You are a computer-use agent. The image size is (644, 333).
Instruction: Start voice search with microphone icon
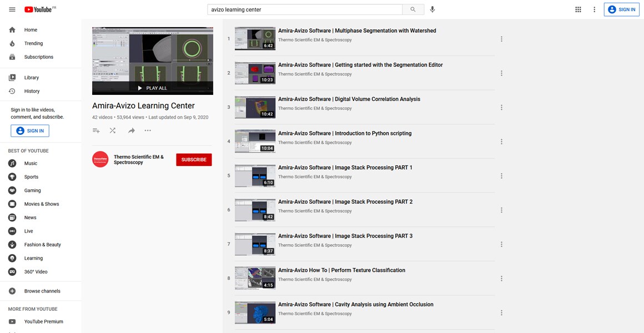432,9
